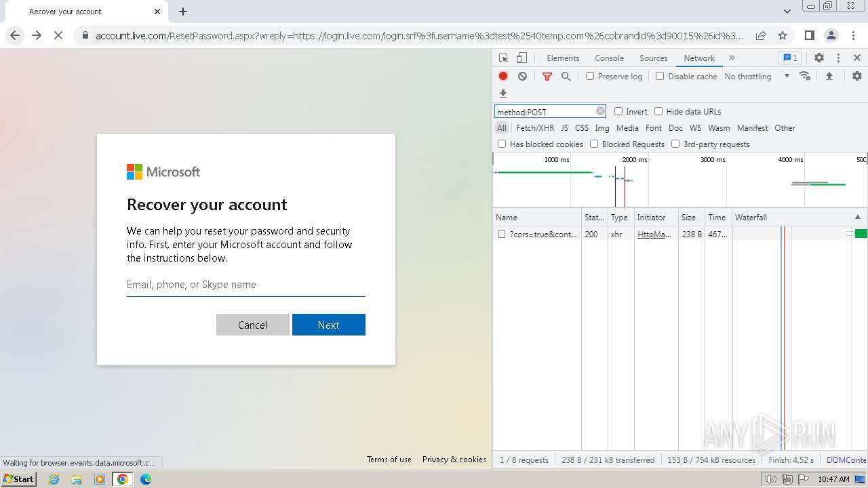Check 3rd-party requests option

click(x=675, y=144)
